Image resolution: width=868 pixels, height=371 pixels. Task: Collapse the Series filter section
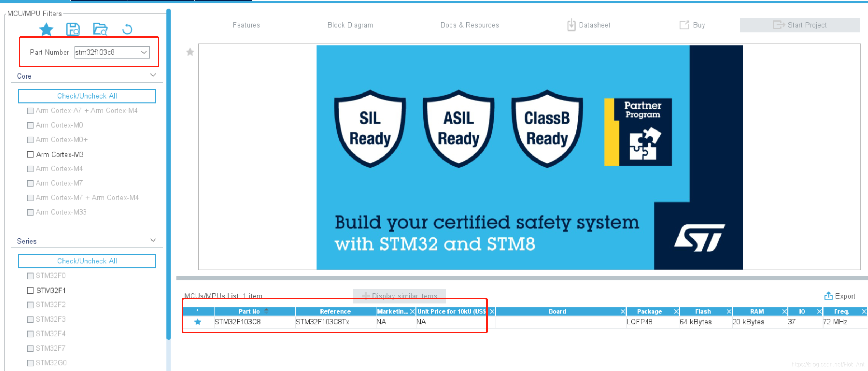point(153,240)
